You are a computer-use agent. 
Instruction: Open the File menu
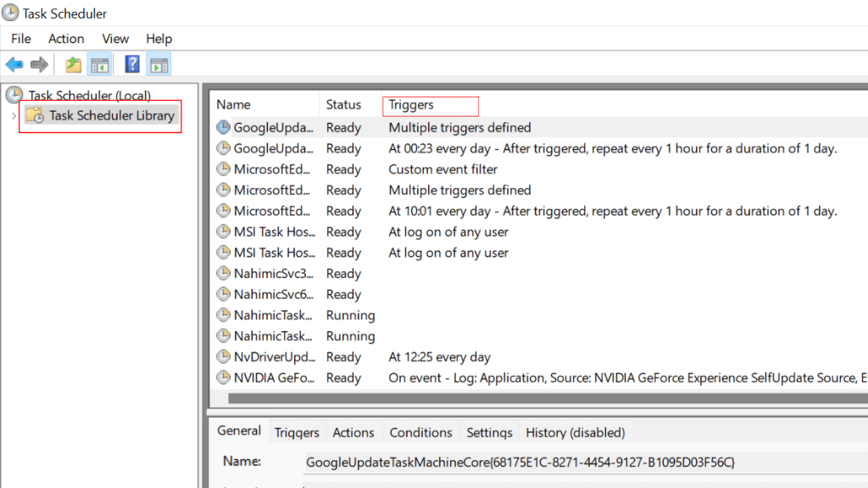(x=21, y=39)
